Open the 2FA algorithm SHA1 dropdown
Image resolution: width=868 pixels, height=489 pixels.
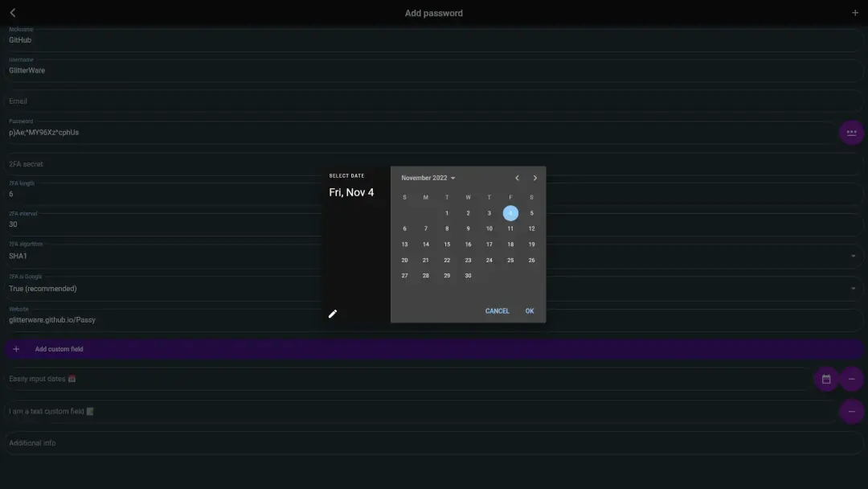click(x=434, y=256)
